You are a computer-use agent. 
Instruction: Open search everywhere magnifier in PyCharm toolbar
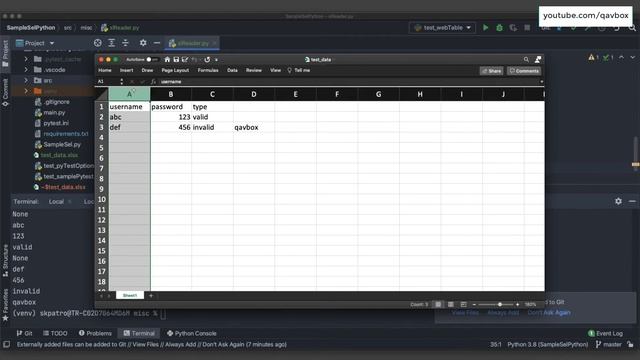[x=632, y=28]
